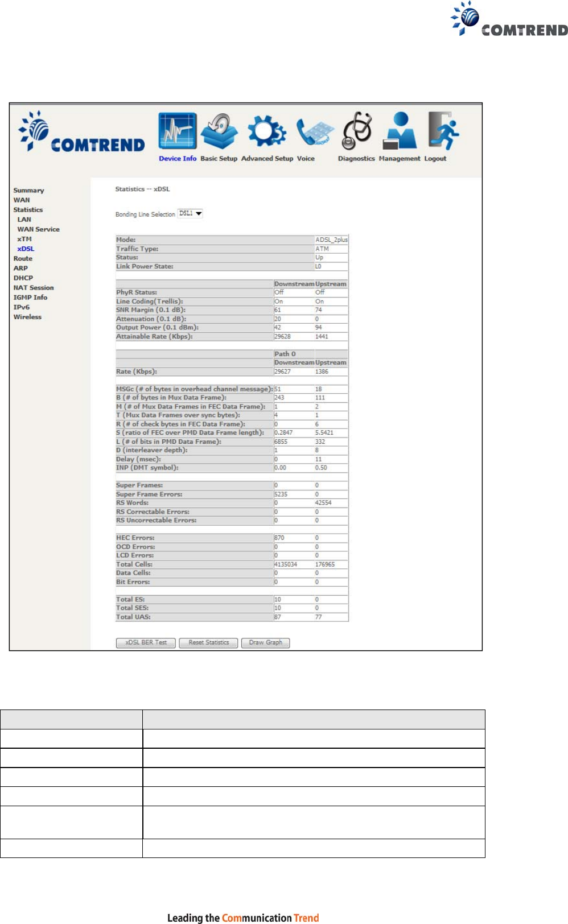Click the Draw Graph button

(266, 643)
